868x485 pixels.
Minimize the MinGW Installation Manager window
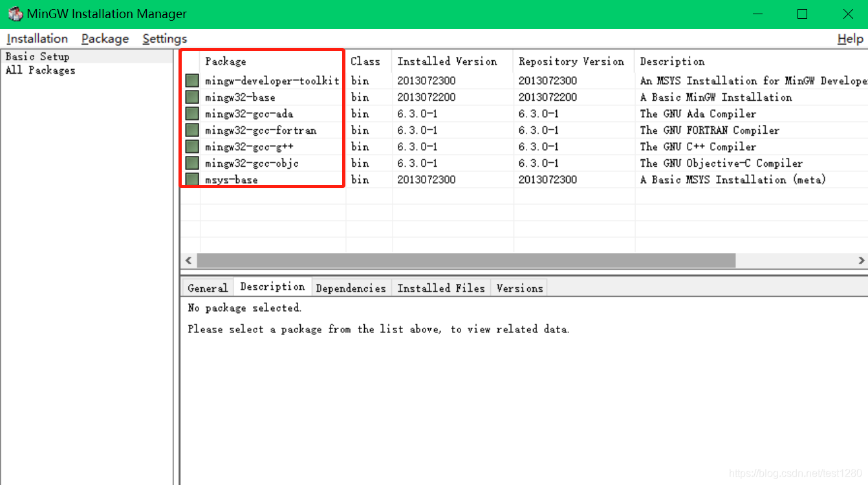click(x=757, y=14)
